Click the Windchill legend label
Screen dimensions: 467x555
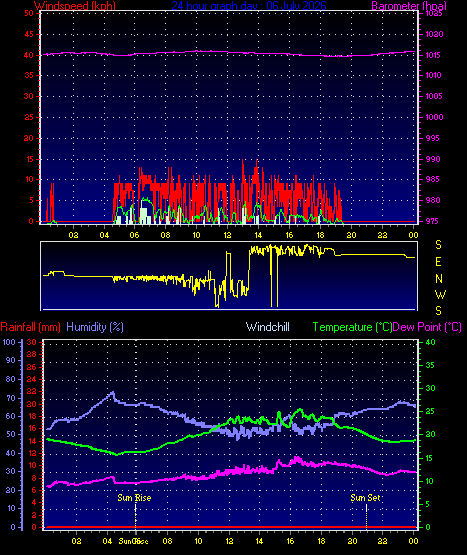click(x=268, y=327)
